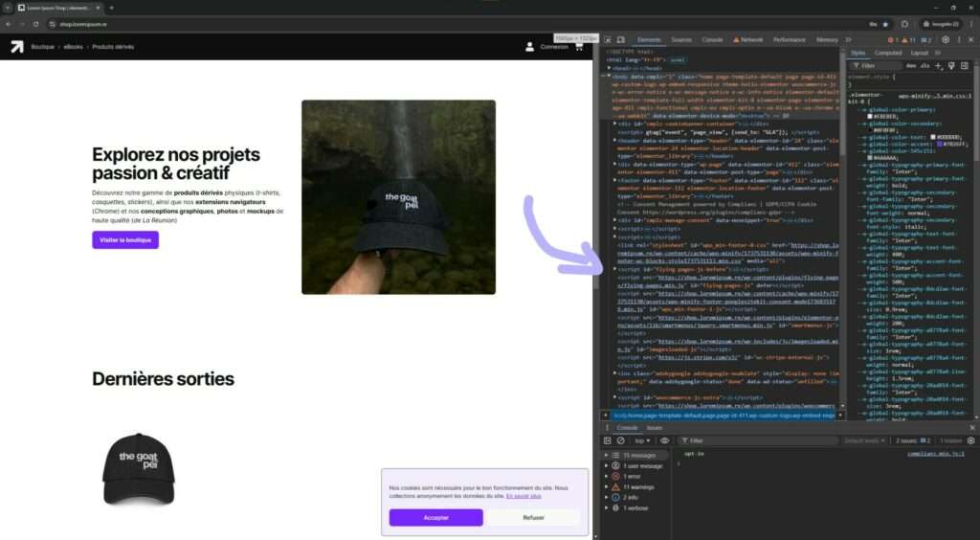This screenshot has width=980, height=540.
Task: Open the tab search chevron in title bar
Action: pos(8,8)
